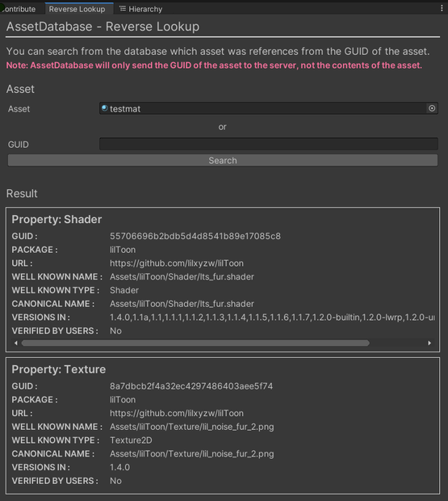The width and height of the screenshot is (448, 501).
Task: Click the lil_noise_fur_2.png well known name
Action: pyautogui.click(x=192, y=427)
